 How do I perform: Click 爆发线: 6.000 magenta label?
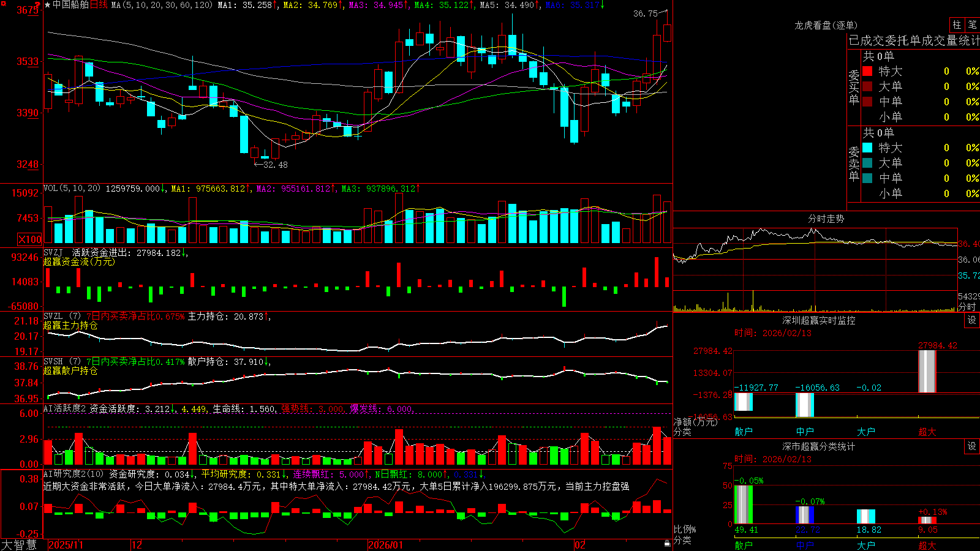pyautogui.click(x=382, y=409)
